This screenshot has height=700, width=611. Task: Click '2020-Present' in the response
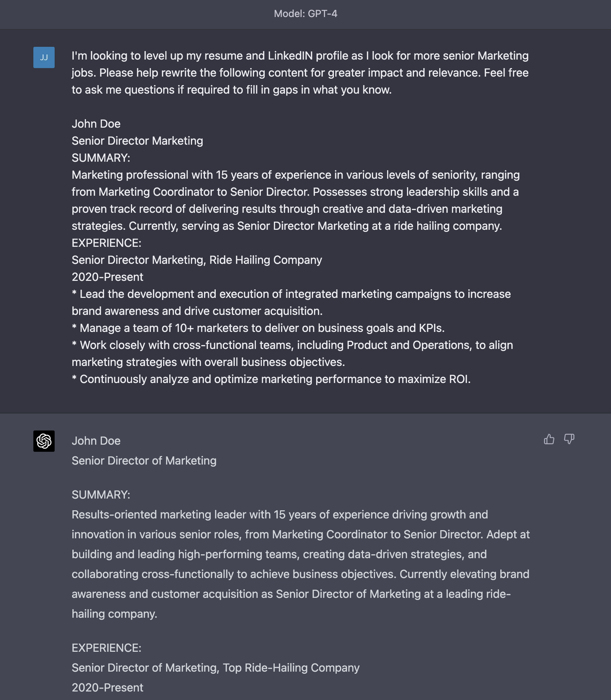(108, 688)
